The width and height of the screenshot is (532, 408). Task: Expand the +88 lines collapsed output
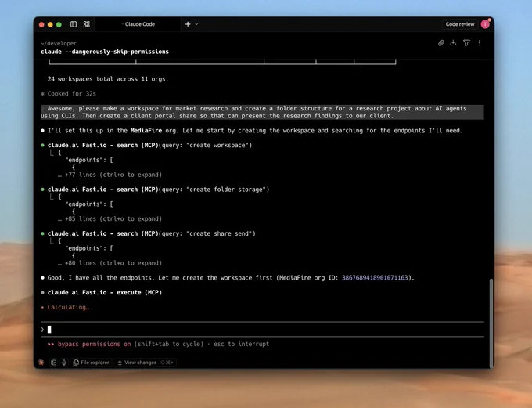pyautogui.click(x=110, y=263)
